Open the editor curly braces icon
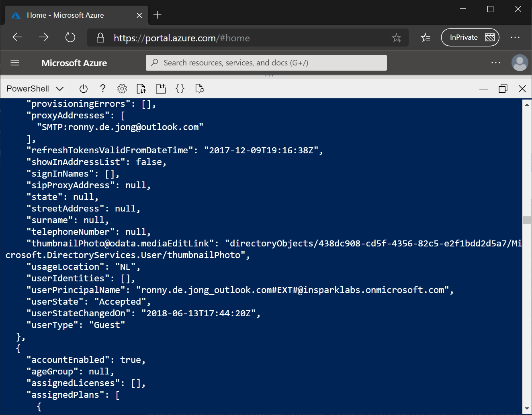The image size is (532, 415). [x=180, y=89]
